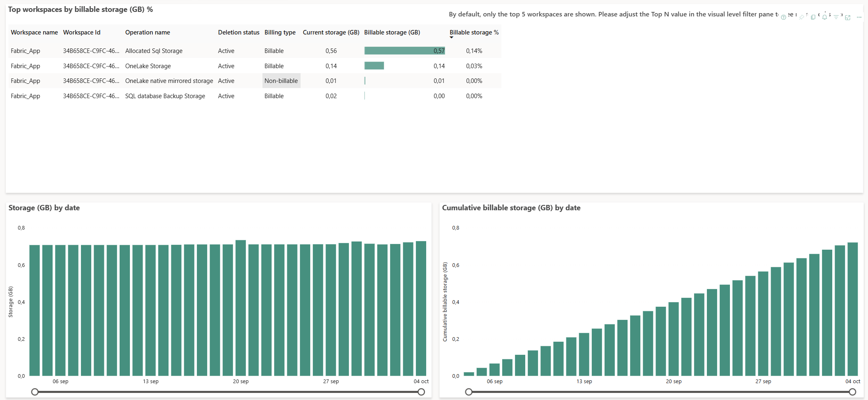
Task: Click right handle of Storage by date slider
Action: tap(421, 392)
